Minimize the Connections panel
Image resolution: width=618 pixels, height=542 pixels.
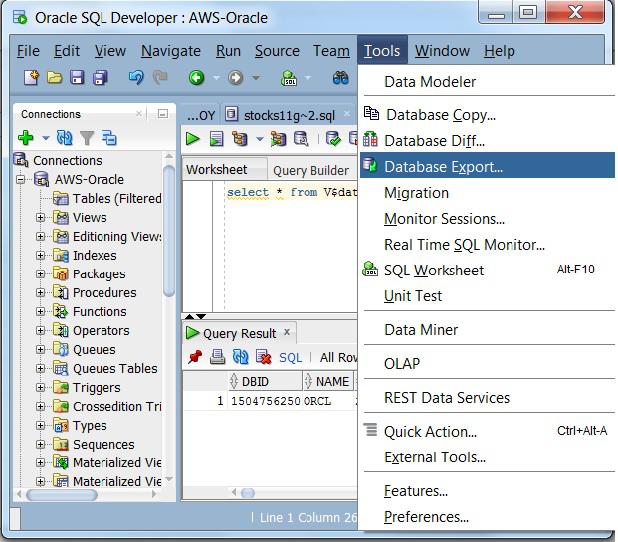point(163,114)
